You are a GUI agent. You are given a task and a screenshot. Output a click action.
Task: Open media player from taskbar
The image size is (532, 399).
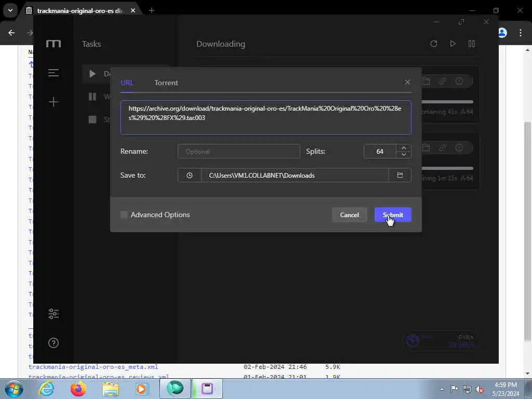[141, 389]
